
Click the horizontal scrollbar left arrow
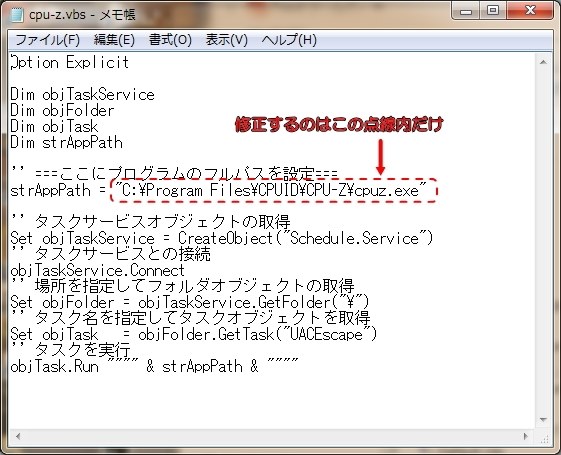(18, 436)
